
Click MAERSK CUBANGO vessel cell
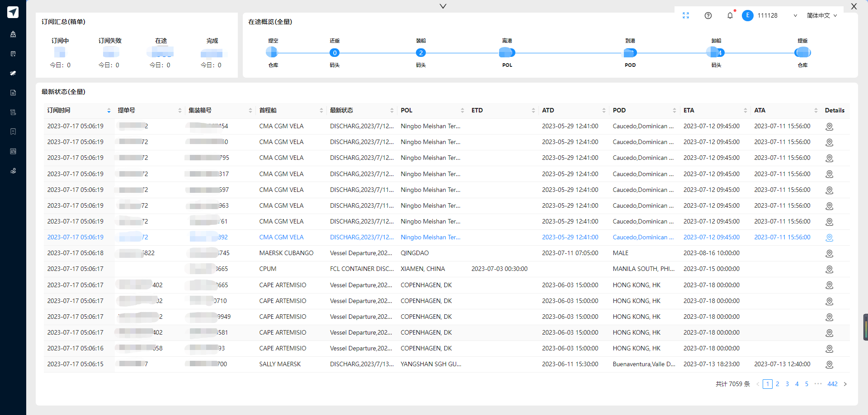[286, 253]
